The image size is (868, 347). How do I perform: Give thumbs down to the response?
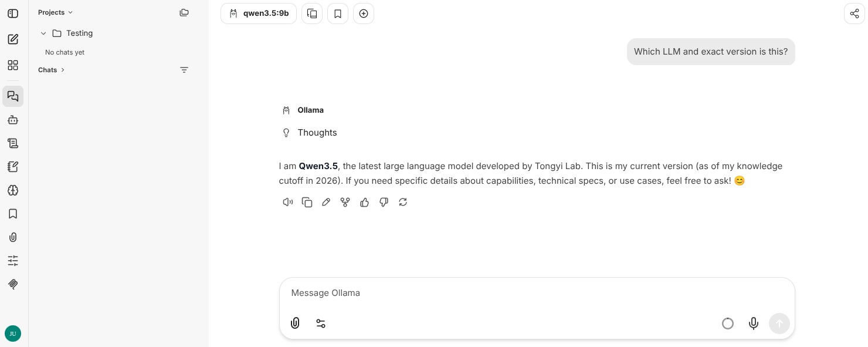click(384, 202)
